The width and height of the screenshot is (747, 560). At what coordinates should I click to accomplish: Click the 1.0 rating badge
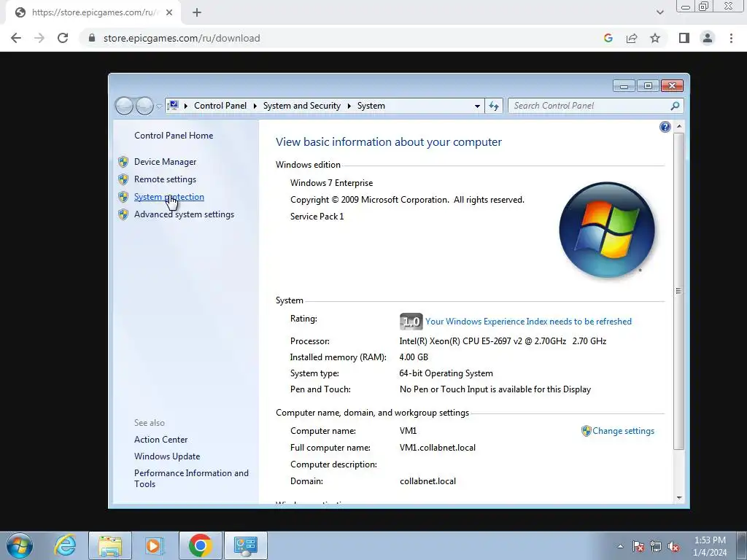click(411, 322)
